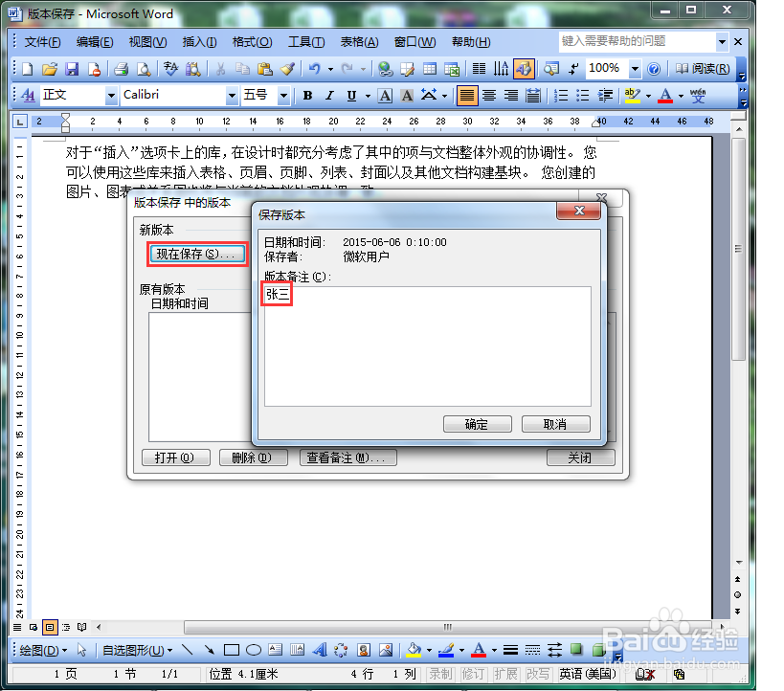Click in 版本备注 text box
Screen dimensions: 784x691
[x=428, y=346]
